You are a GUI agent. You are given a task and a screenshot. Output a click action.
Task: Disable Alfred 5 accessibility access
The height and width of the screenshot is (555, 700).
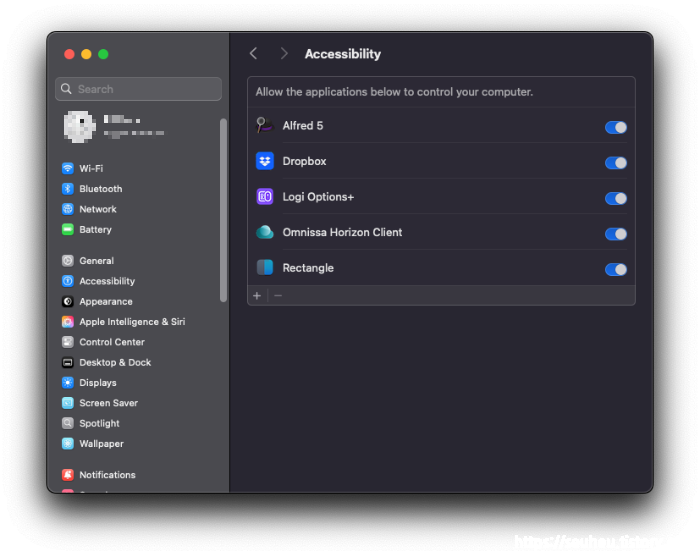coord(616,127)
